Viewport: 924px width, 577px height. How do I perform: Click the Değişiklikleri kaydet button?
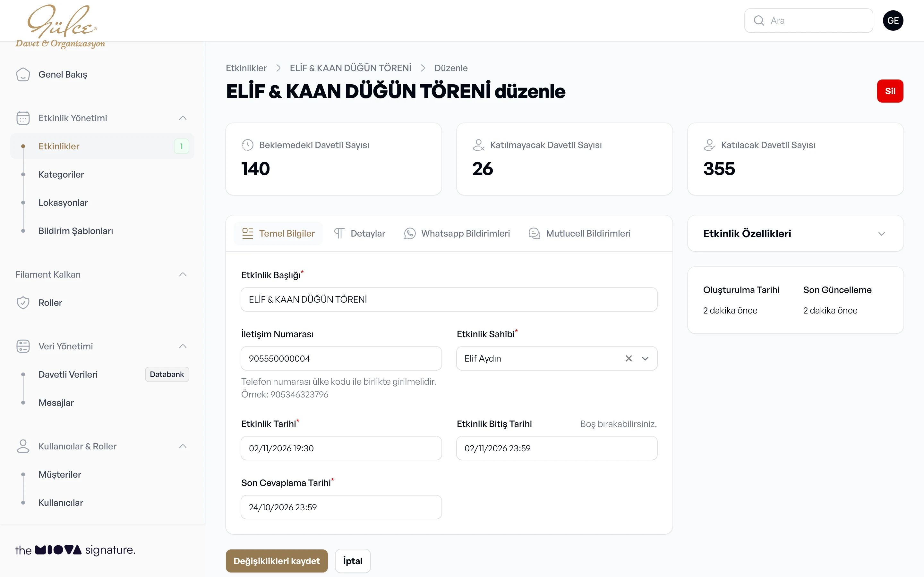pos(277,561)
